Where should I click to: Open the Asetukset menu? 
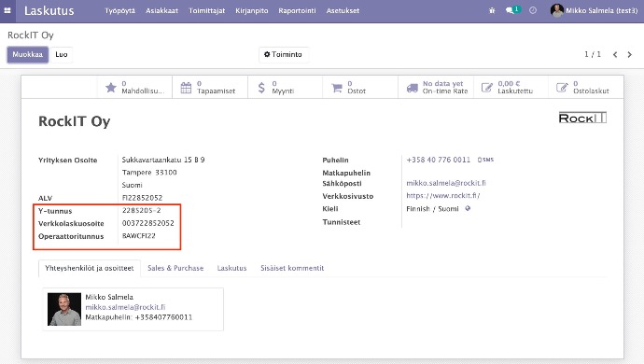pyautogui.click(x=343, y=10)
